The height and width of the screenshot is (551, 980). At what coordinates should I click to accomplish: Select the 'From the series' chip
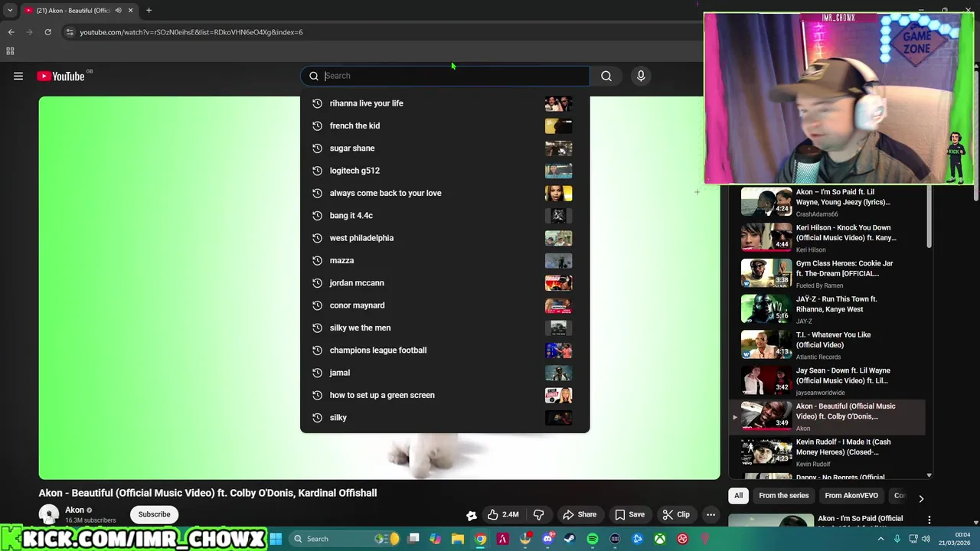[x=783, y=496]
